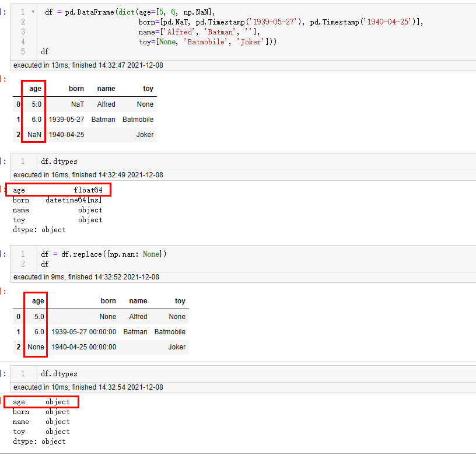Click the NaT value in row 0
The height and width of the screenshot is (455, 476).
[78, 104]
